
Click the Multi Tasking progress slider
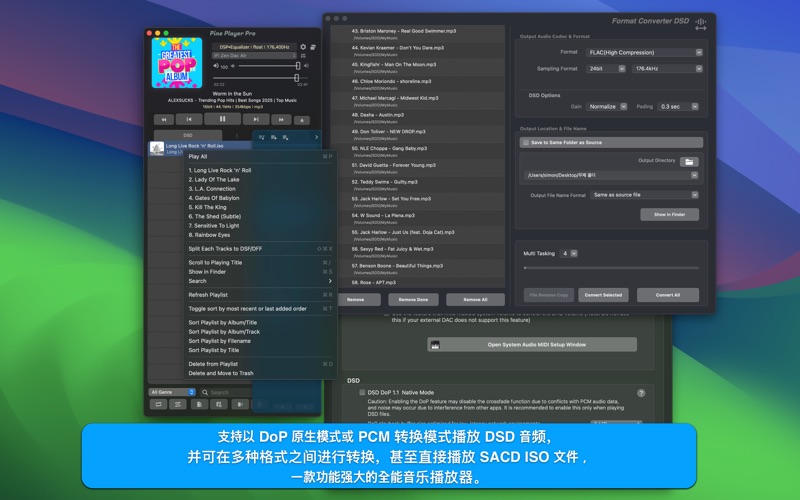611,267
